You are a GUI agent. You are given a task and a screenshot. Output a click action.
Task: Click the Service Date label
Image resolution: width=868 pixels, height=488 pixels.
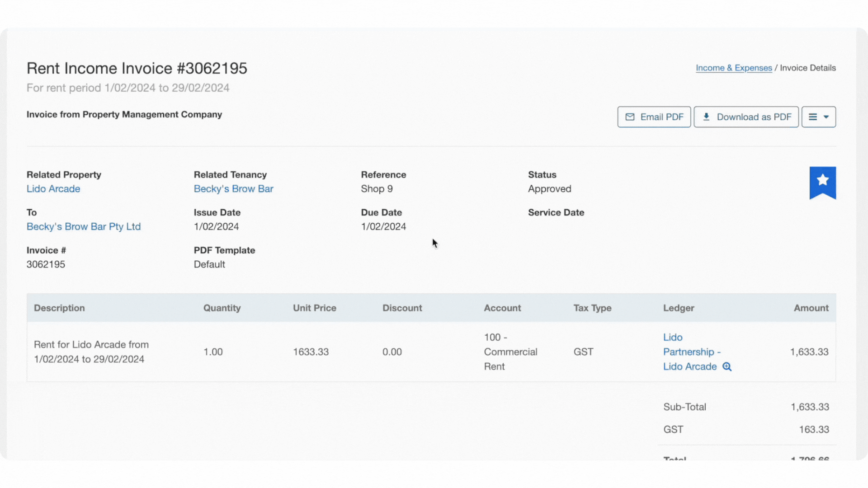tap(556, 212)
